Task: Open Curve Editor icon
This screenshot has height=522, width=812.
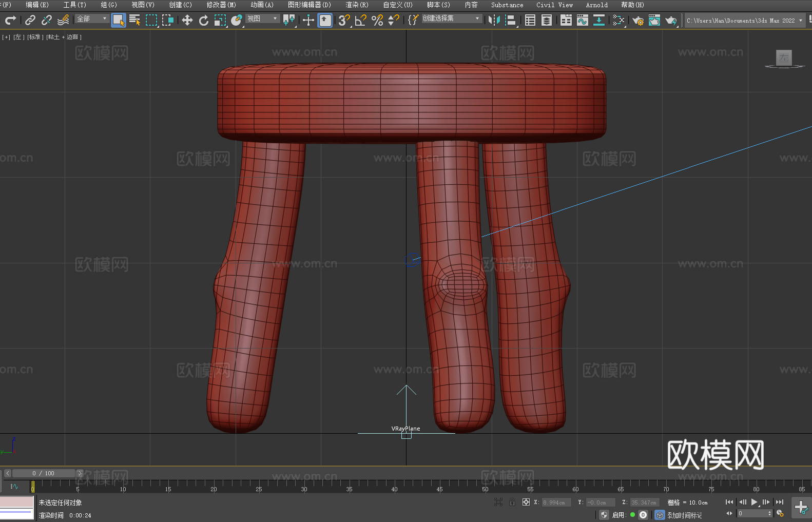Action: [583, 20]
